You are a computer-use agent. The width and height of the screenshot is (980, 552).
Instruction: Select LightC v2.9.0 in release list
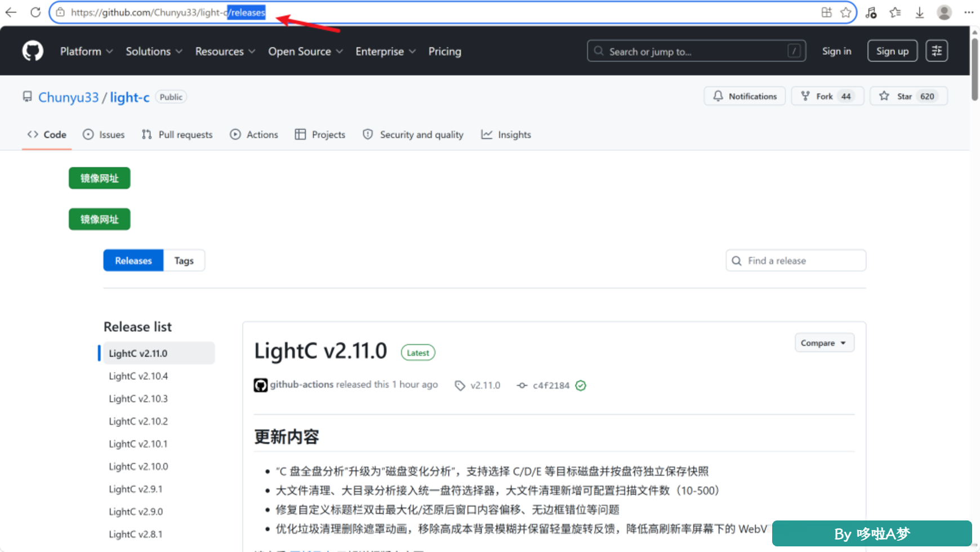(x=136, y=511)
